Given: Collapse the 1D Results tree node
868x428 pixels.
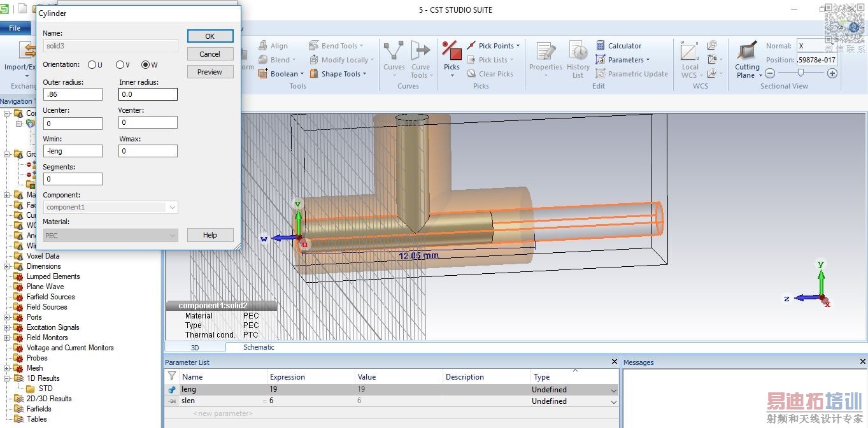Looking at the screenshot, I should (x=7, y=378).
